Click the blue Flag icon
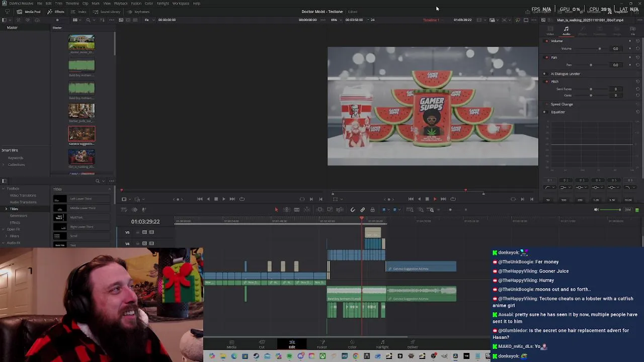The width and height of the screenshot is (644, 362). click(384, 210)
